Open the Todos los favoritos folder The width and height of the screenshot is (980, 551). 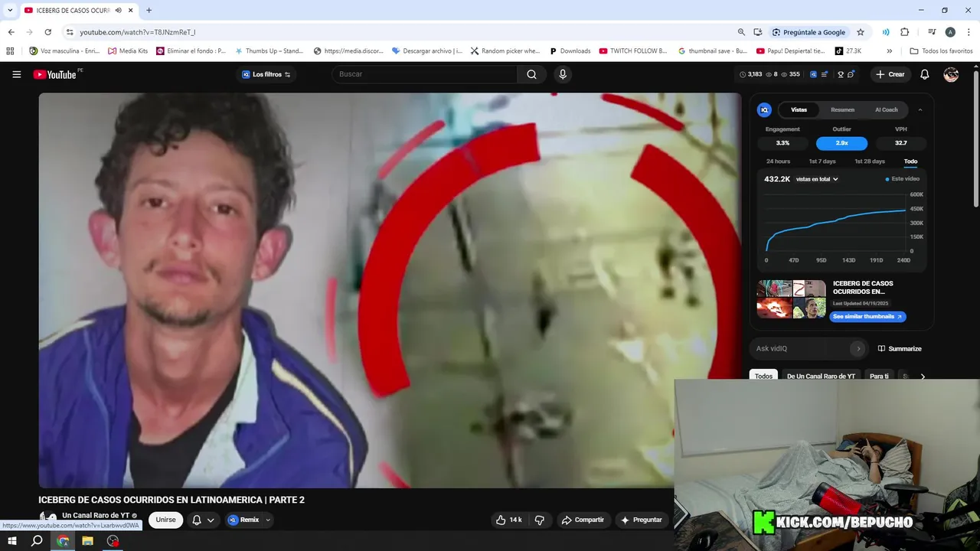coord(941,51)
